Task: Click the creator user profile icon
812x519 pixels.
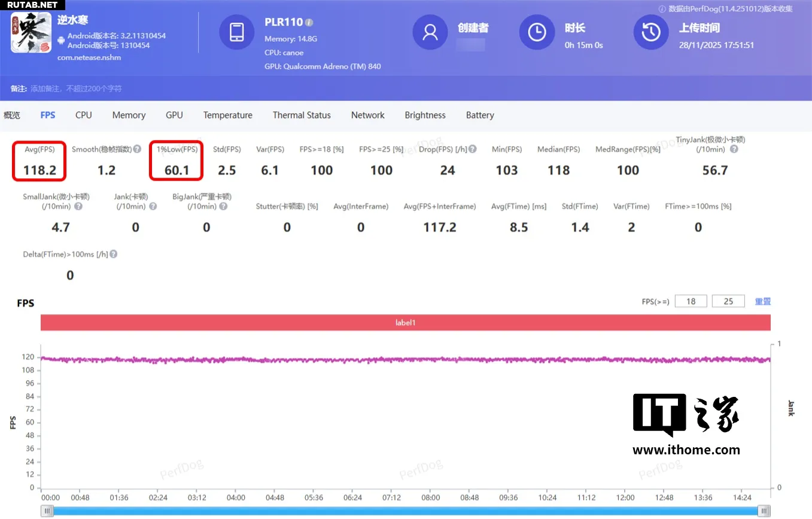Action: point(430,32)
